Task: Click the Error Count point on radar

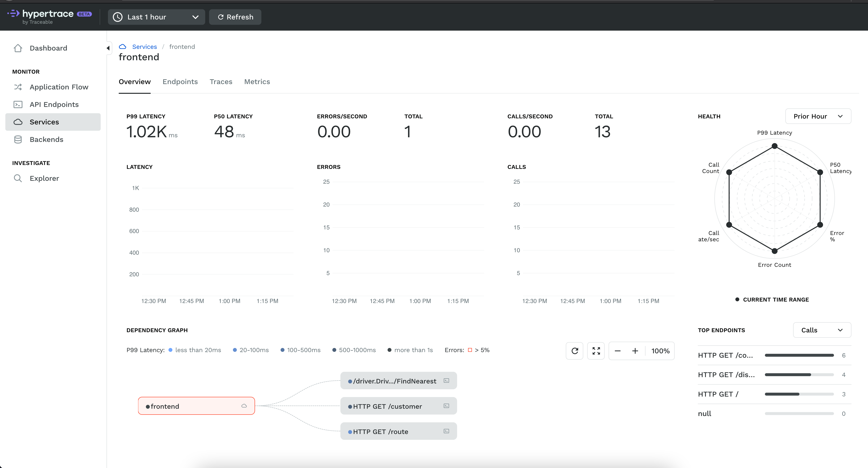Action: tap(774, 251)
